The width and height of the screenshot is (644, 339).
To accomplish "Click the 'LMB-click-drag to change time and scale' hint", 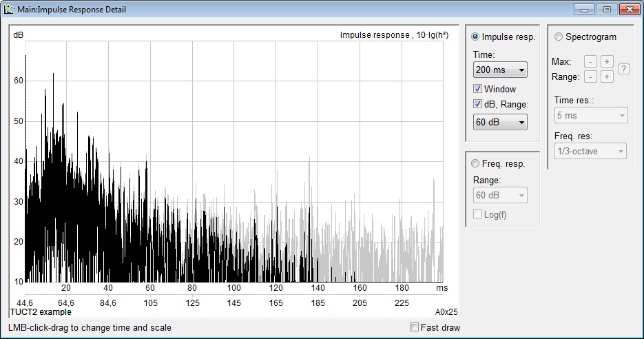I will click(x=90, y=327).
